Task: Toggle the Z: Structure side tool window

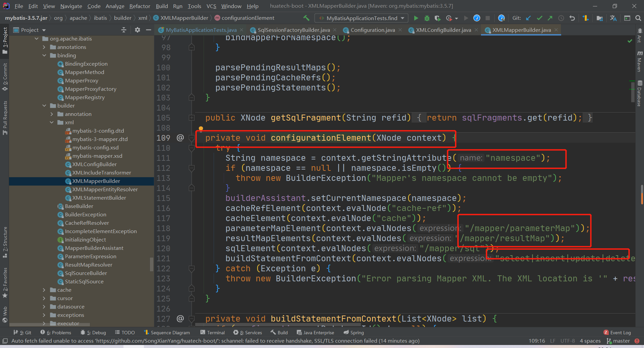Action: 5,242
